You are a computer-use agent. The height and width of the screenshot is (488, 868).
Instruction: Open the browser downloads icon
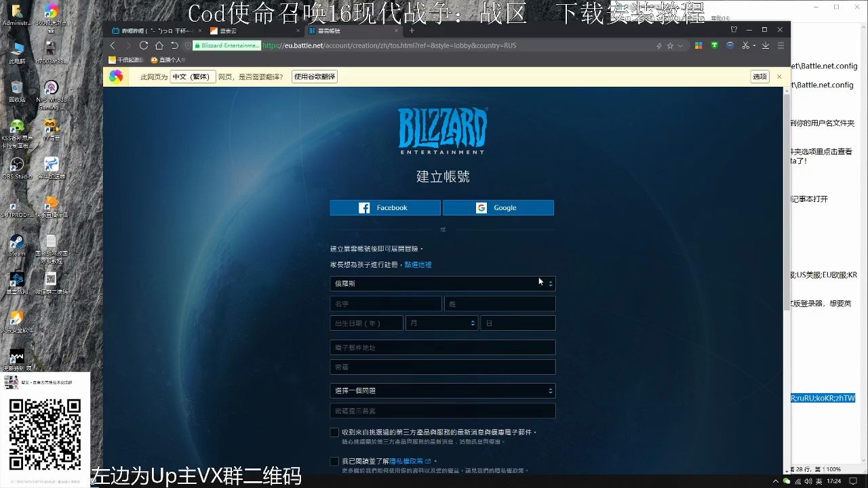[766, 45]
